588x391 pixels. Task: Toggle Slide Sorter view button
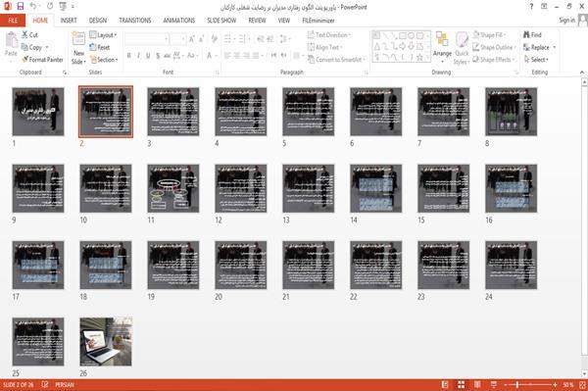[462, 384]
